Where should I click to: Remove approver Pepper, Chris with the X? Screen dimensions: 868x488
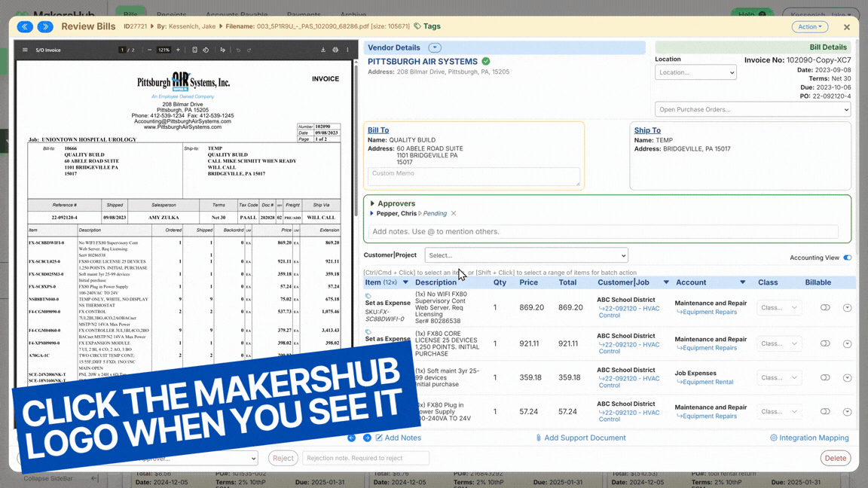(454, 214)
